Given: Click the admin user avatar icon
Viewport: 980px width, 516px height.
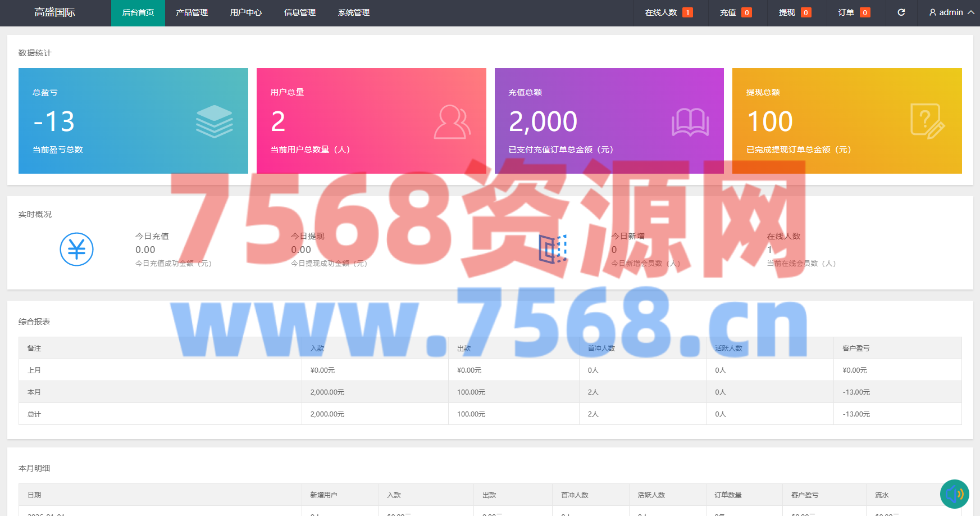Looking at the screenshot, I should (x=932, y=12).
